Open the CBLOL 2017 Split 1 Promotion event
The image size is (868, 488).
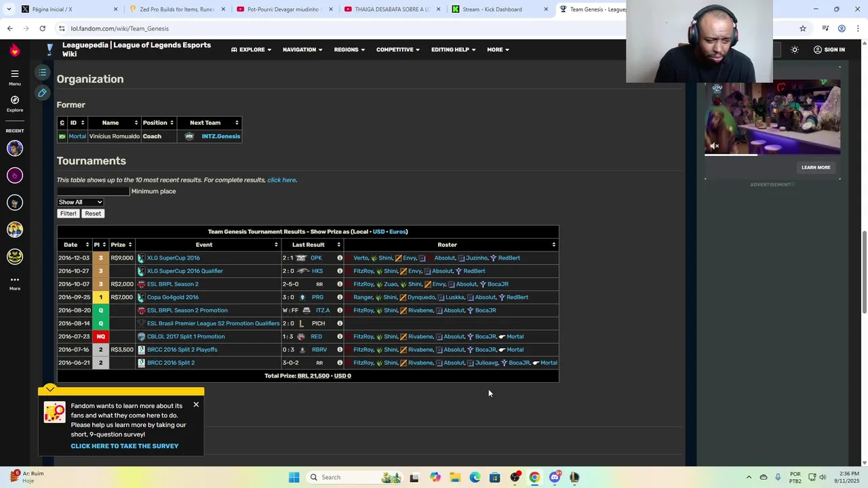(186, 337)
